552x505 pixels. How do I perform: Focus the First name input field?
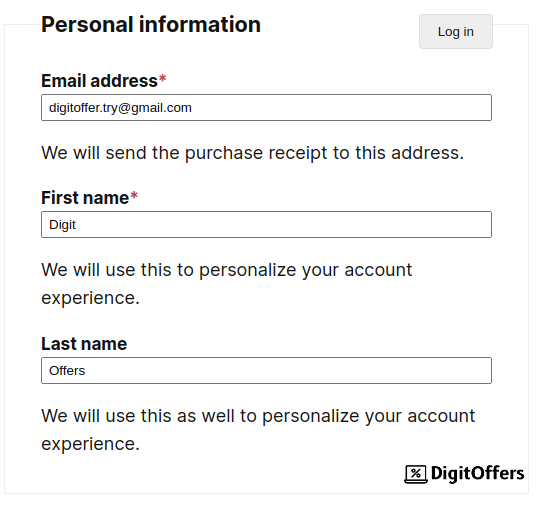[x=266, y=224]
